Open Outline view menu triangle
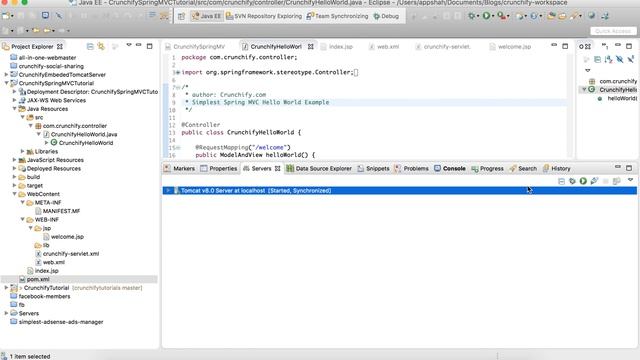640x360 pixels. (x=588, y=70)
